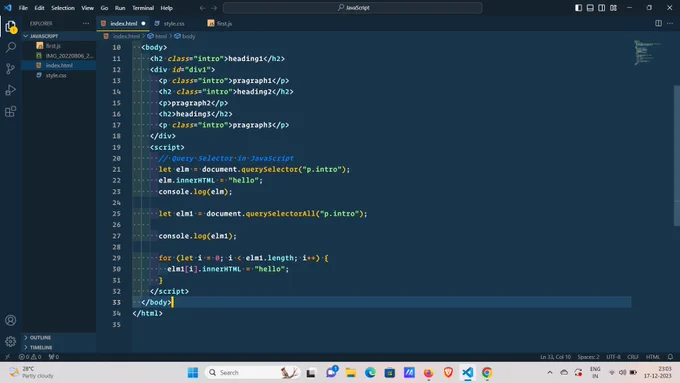
Task: Click the minimap code preview
Action: point(647,52)
